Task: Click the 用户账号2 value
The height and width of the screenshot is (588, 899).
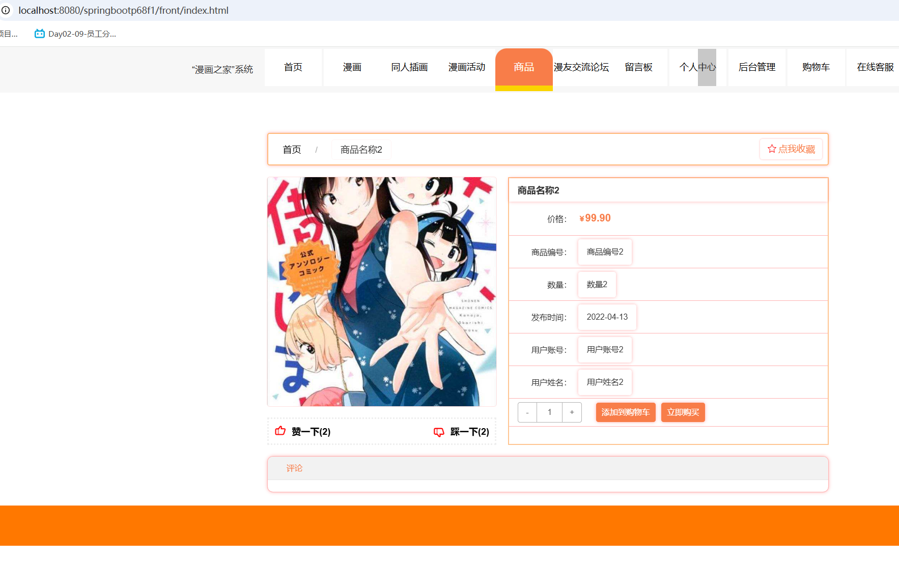Action: point(605,350)
